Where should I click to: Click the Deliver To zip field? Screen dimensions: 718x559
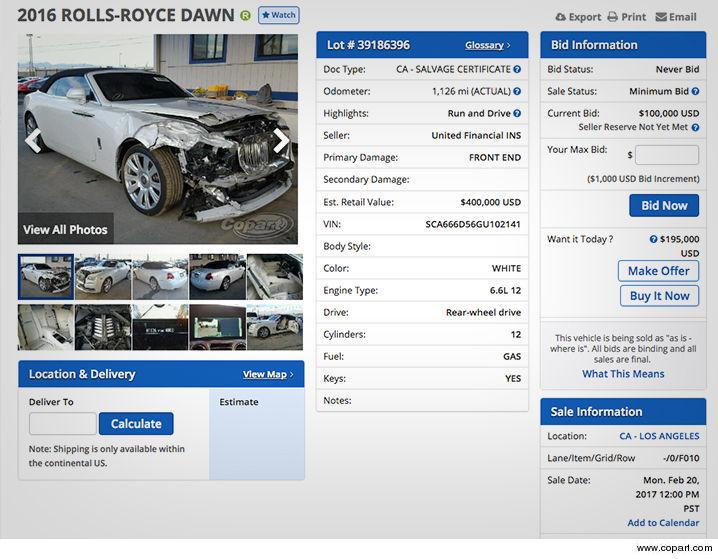pos(62,424)
